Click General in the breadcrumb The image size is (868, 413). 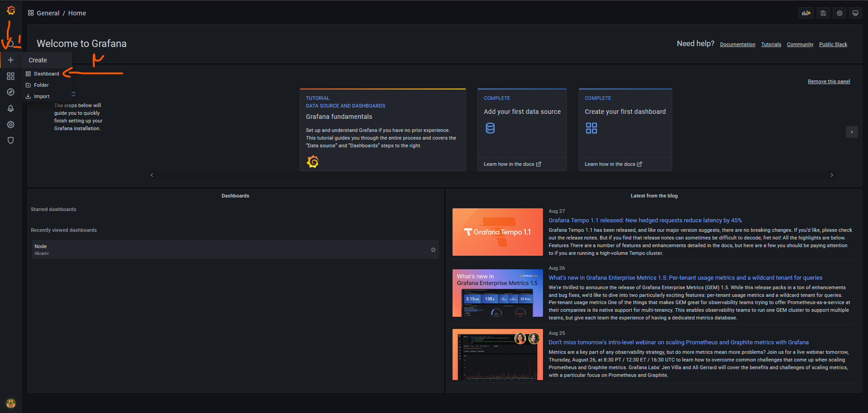point(48,13)
